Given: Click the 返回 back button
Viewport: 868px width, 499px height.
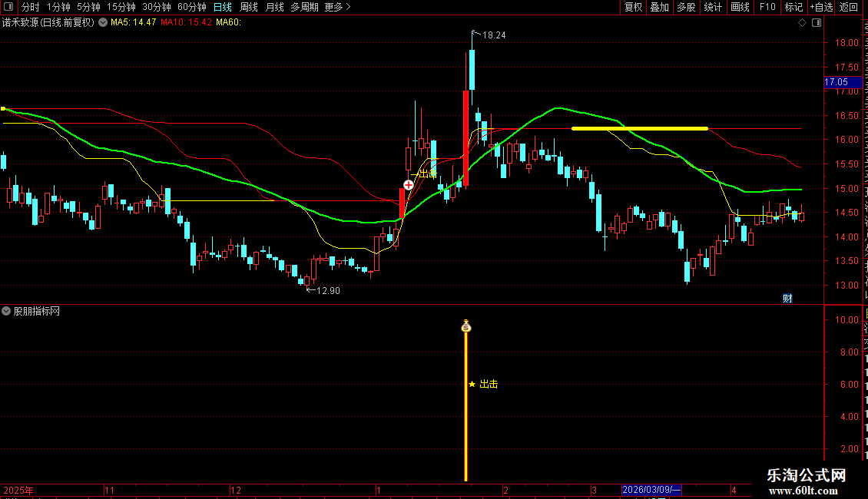Looking at the screenshot, I should point(849,7).
